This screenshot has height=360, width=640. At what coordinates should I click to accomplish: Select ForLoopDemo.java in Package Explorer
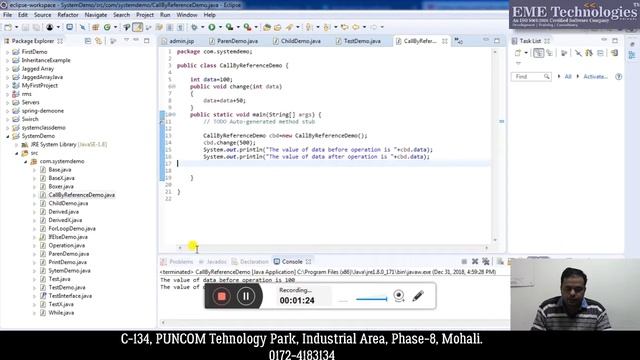point(68,229)
